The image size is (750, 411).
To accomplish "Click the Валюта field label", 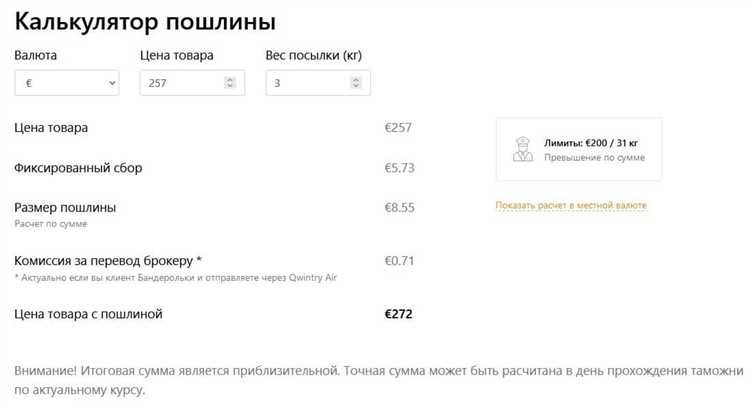I will point(36,56).
